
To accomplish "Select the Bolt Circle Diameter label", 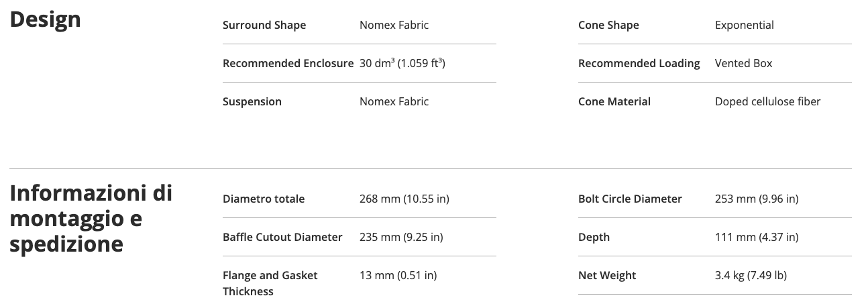I will (x=630, y=199).
